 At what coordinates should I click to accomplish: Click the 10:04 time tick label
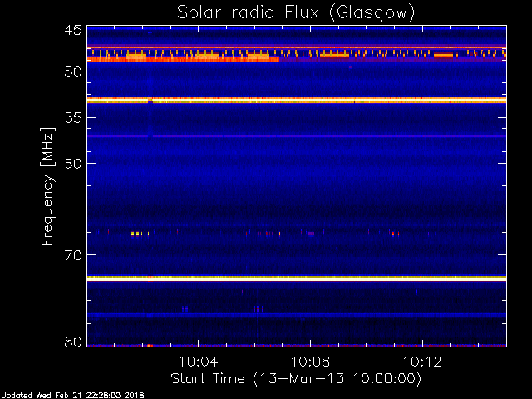198,362
